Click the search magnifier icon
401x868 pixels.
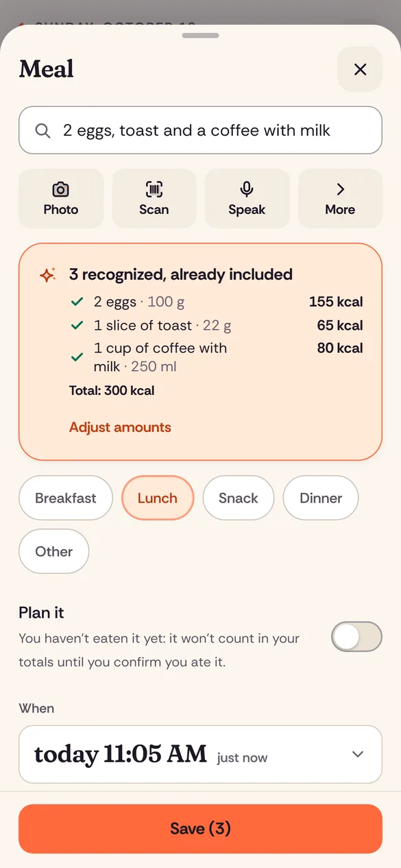pyautogui.click(x=42, y=130)
